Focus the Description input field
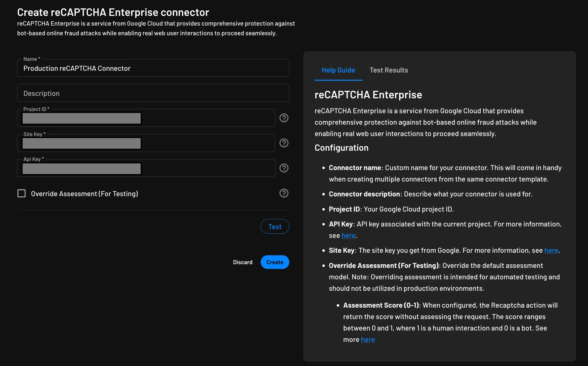Image resolution: width=588 pixels, height=366 pixels. [x=153, y=93]
